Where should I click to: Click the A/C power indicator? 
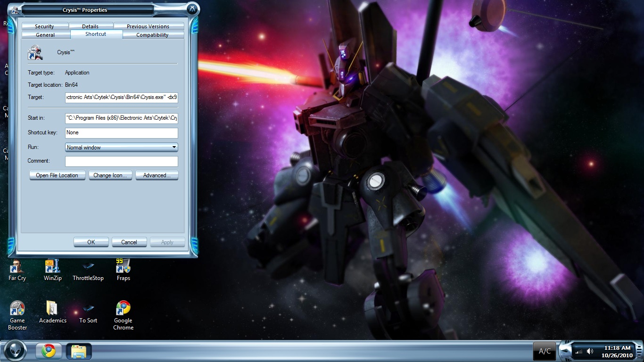pyautogui.click(x=545, y=351)
